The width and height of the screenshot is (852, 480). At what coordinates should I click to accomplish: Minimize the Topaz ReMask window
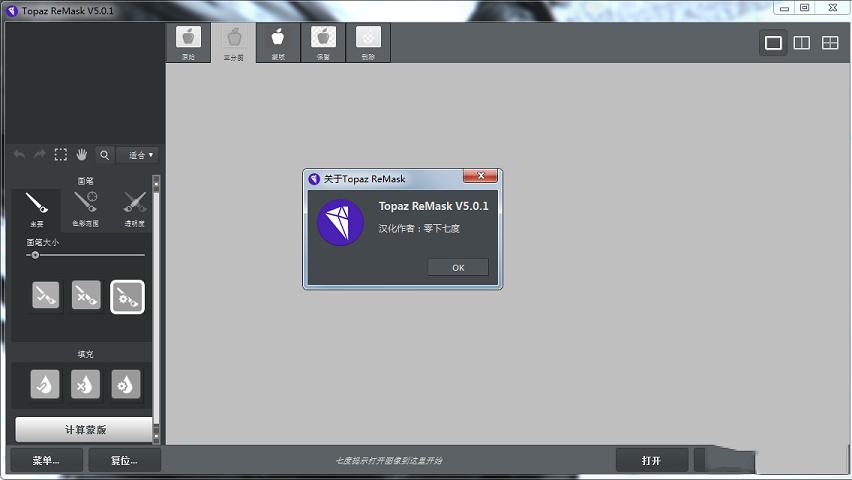click(x=784, y=8)
